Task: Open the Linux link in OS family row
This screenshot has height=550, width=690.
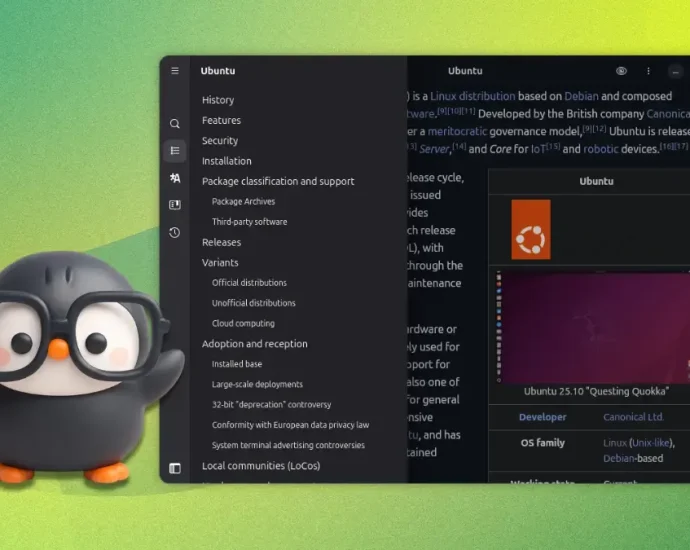Action: pyautogui.click(x=615, y=443)
